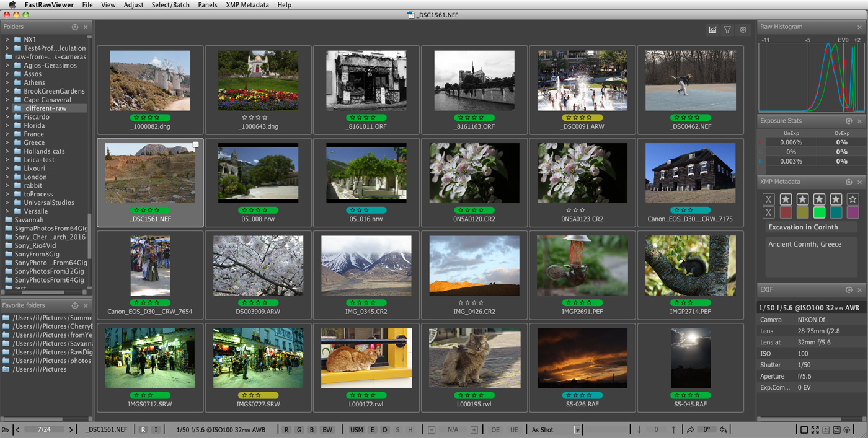Toggle OE overexposure indicator in bottom bar
This screenshot has height=438, width=868.
tap(495, 429)
